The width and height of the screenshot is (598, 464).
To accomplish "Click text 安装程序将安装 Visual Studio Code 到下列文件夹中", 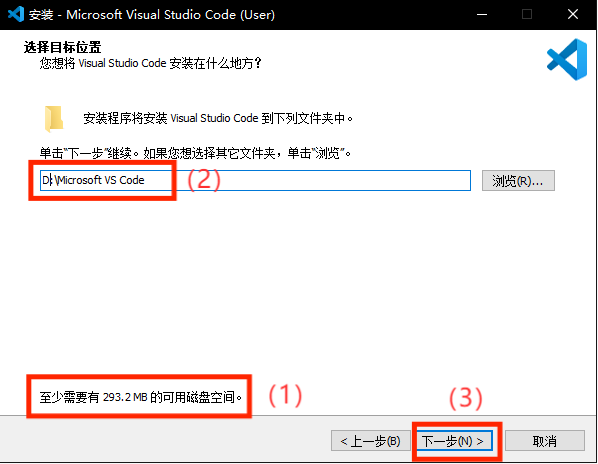I will (218, 118).
